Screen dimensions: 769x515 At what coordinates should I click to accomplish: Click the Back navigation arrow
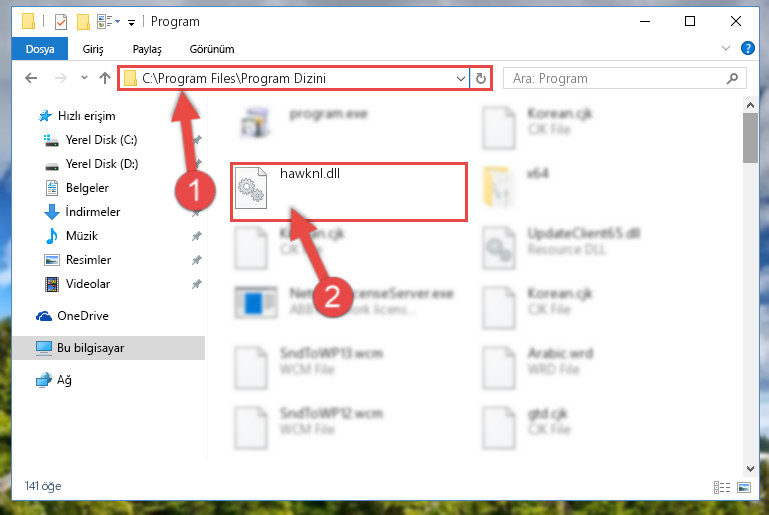[x=31, y=78]
